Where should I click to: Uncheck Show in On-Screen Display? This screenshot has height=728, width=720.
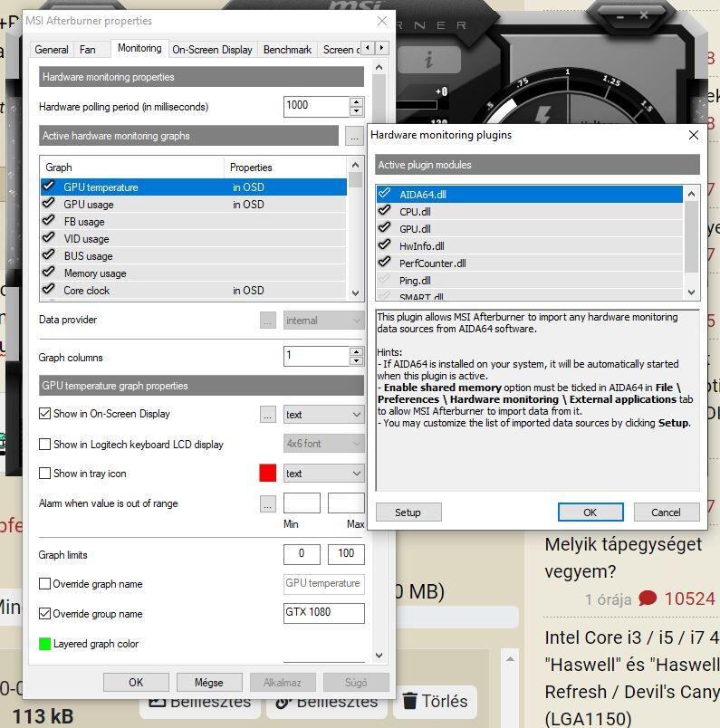[44, 414]
